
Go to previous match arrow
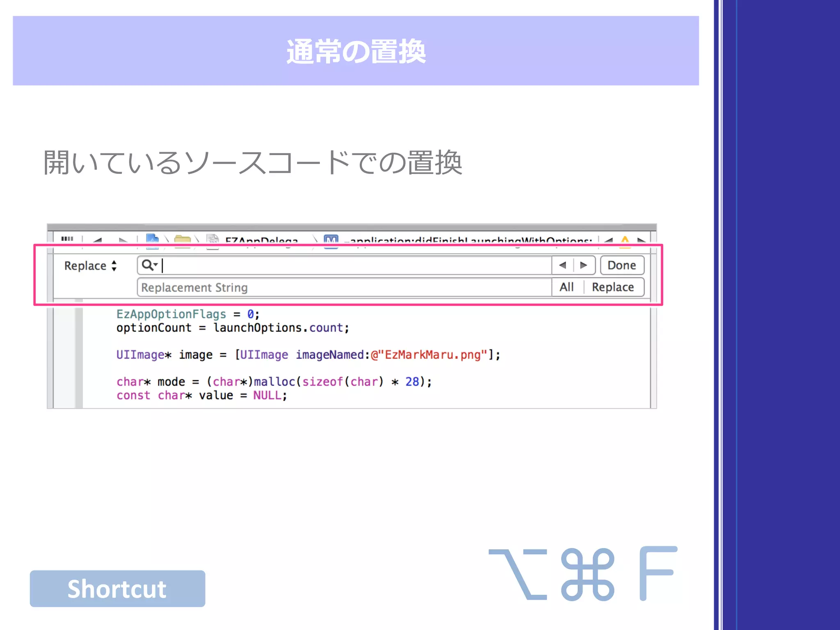(x=563, y=265)
